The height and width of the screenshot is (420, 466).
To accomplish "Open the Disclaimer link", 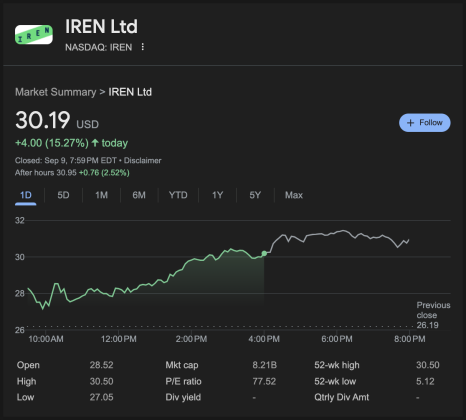I will (142, 161).
